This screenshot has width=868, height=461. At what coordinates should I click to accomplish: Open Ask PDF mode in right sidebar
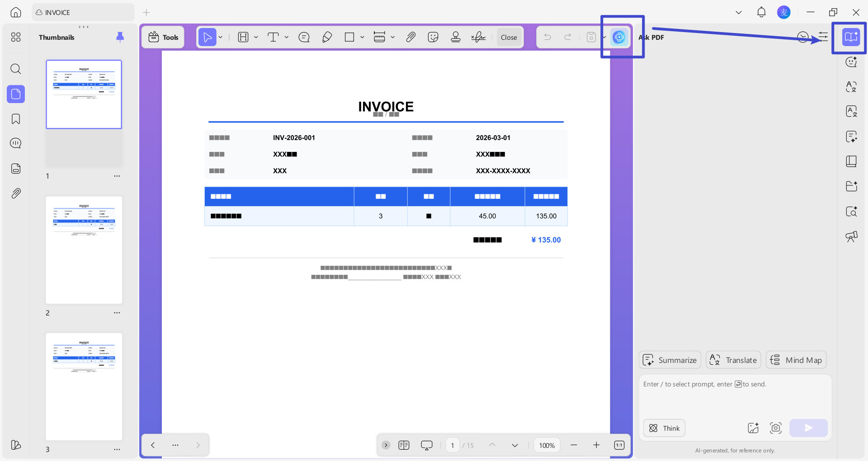(x=851, y=37)
